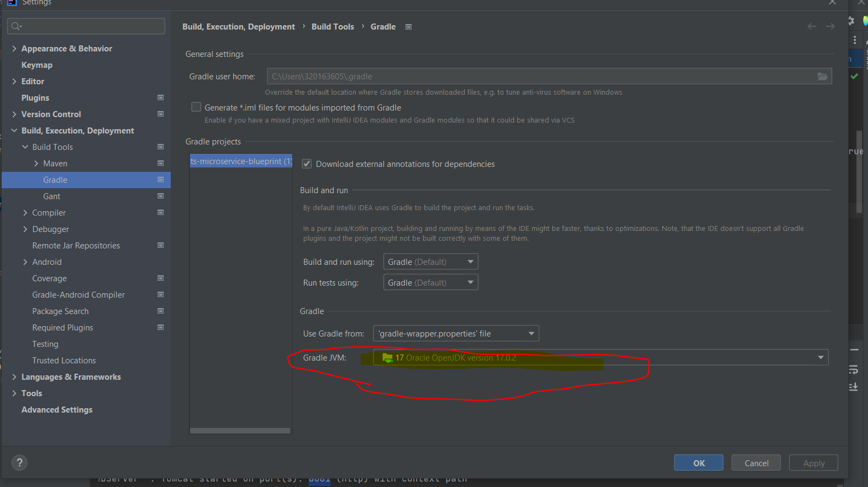Click horizontal scrollbar under projects list
868x487 pixels.
coord(240,431)
